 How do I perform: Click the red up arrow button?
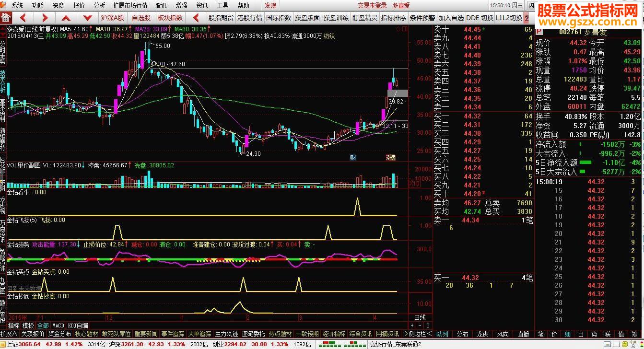point(66,18)
